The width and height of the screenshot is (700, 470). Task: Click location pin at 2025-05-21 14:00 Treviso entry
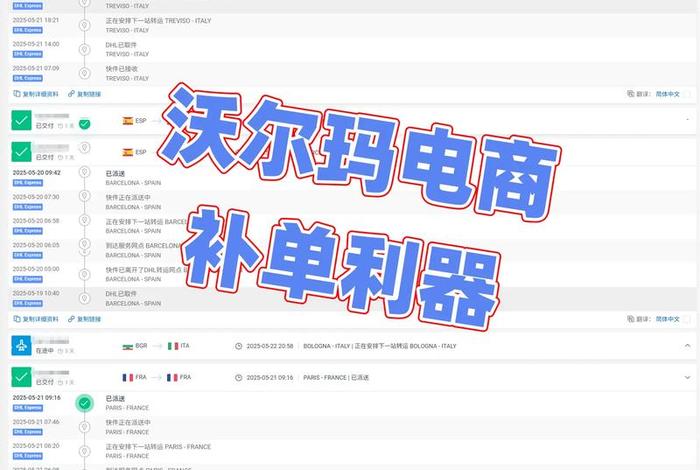pos(84,50)
